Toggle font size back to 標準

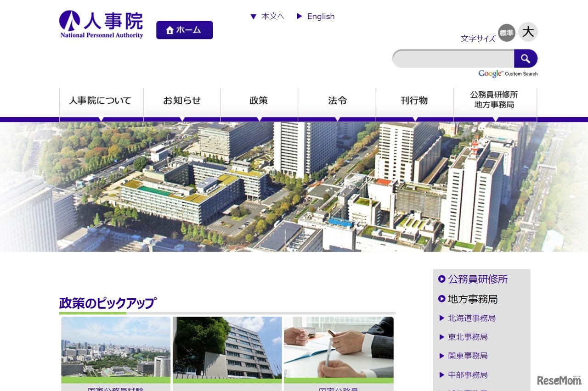click(506, 33)
